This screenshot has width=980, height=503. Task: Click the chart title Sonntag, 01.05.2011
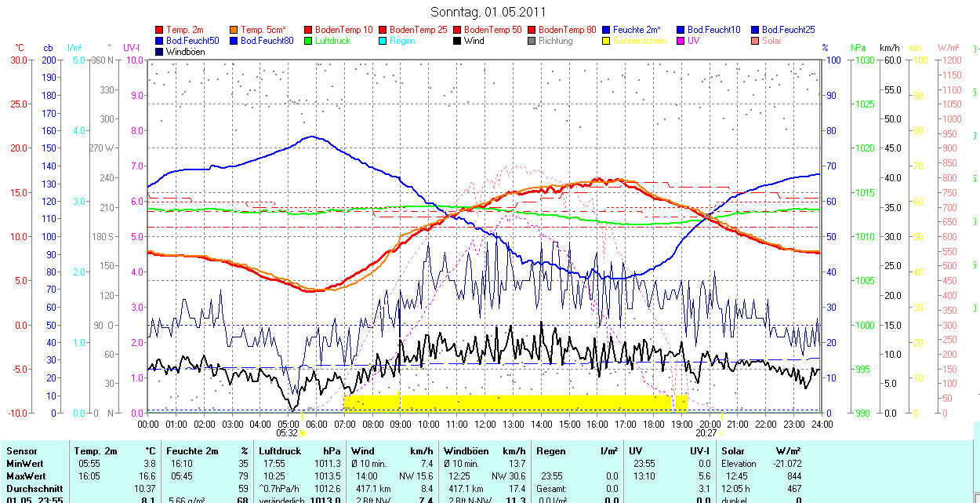click(488, 12)
